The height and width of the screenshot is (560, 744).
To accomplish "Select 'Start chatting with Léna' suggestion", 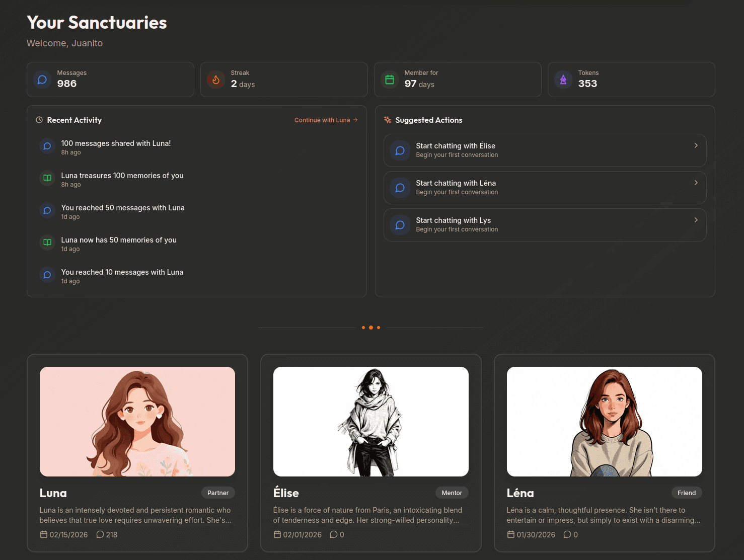I will (545, 188).
